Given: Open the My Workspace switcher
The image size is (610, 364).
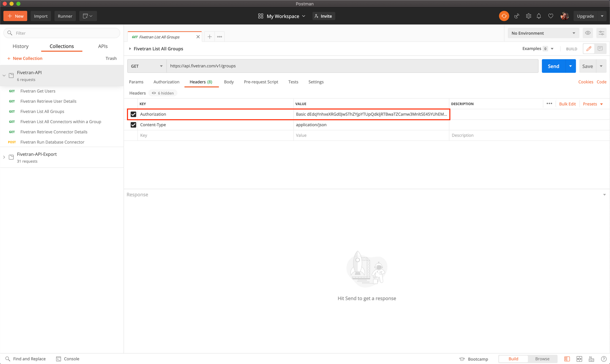Looking at the screenshot, I should point(282,16).
